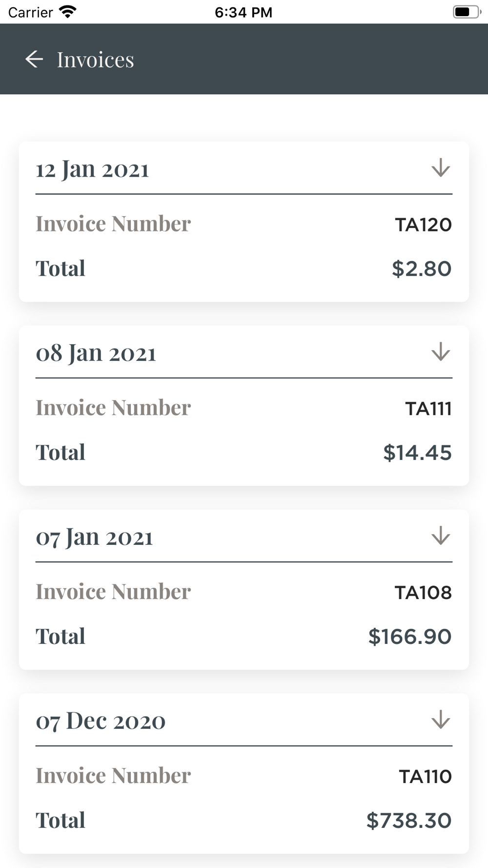488x868 pixels.
Task: Tap the 08 Jan 2021 date heading
Action: click(x=96, y=353)
